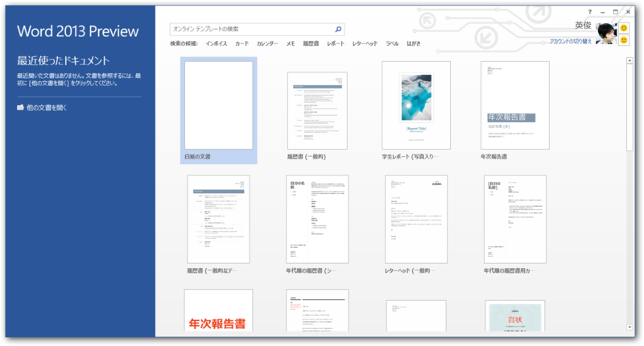Open the help question mark icon
The height and width of the screenshot is (346, 644).
[x=590, y=12]
